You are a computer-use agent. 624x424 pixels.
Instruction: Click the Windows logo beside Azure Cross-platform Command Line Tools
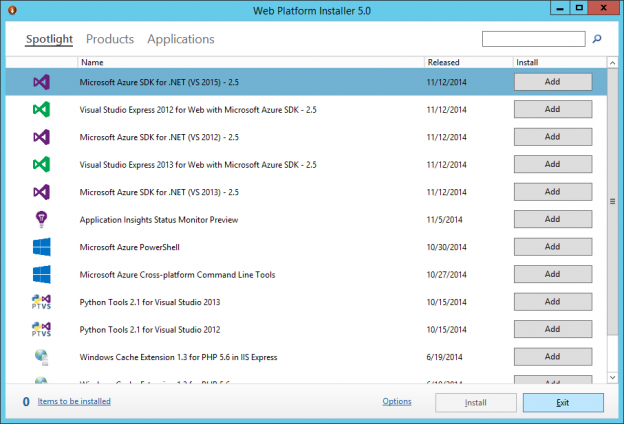click(x=41, y=274)
